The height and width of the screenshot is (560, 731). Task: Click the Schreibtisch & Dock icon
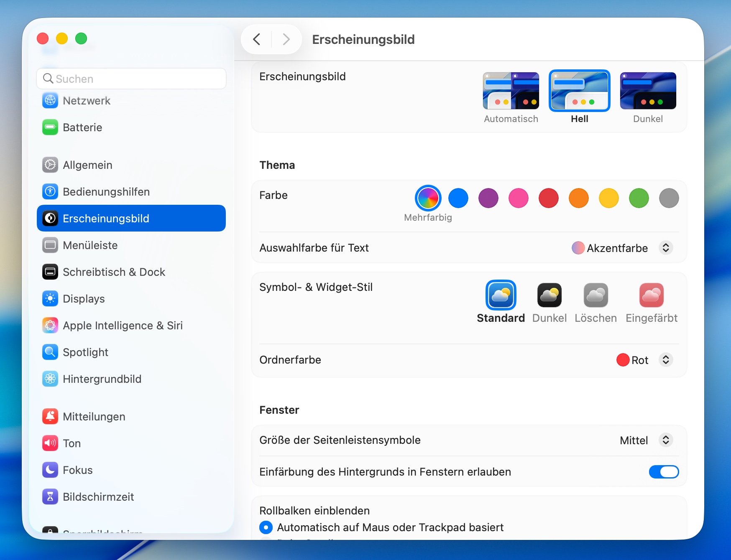pos(50,272)
